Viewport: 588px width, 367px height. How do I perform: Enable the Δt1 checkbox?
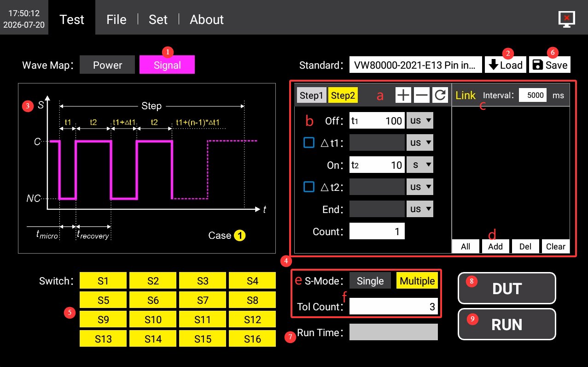309,143
